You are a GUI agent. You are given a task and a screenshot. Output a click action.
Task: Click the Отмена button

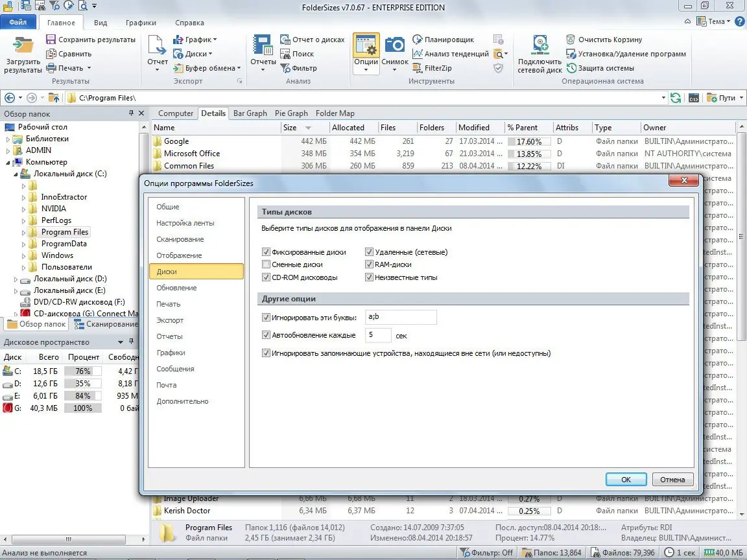pos(672,480)
